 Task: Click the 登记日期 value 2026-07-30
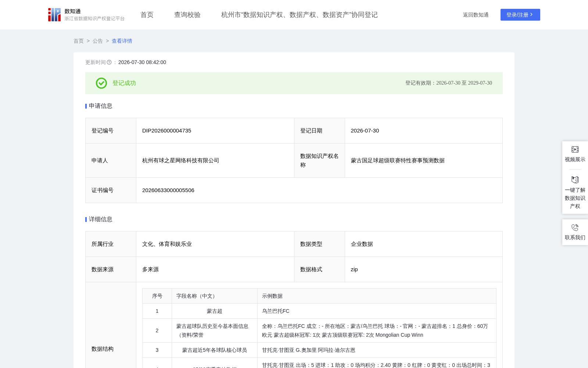(365, 131)
